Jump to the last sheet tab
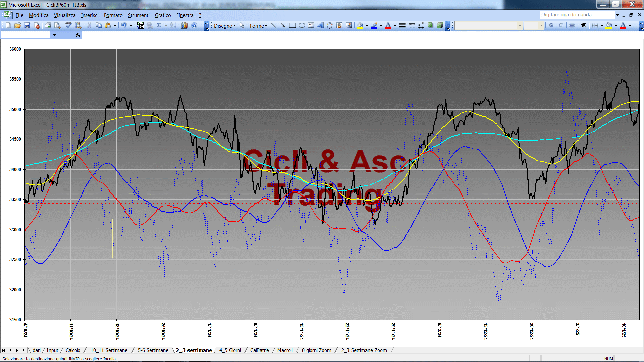The image size is (644, 362). (x=24, y=350)
